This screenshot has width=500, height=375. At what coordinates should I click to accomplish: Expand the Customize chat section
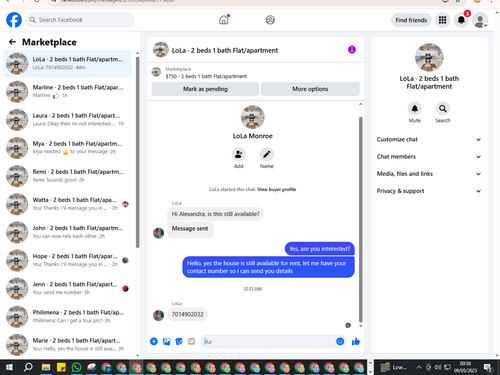[x=429, y=139]
